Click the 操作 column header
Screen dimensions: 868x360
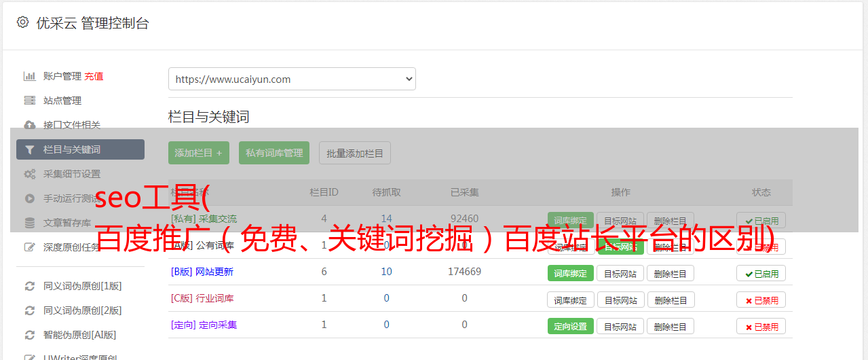pos(620,192)
